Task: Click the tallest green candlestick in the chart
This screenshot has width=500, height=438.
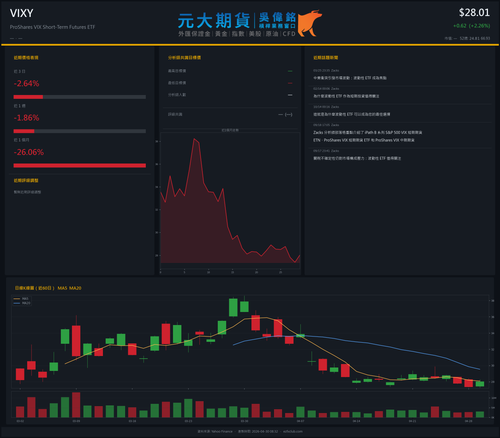Action: 233,307
